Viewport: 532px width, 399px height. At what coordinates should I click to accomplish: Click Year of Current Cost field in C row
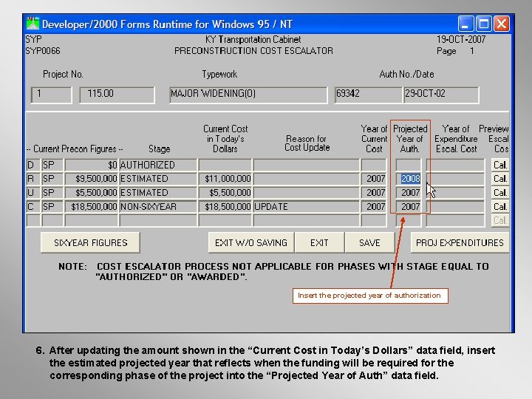pos(374,207)
